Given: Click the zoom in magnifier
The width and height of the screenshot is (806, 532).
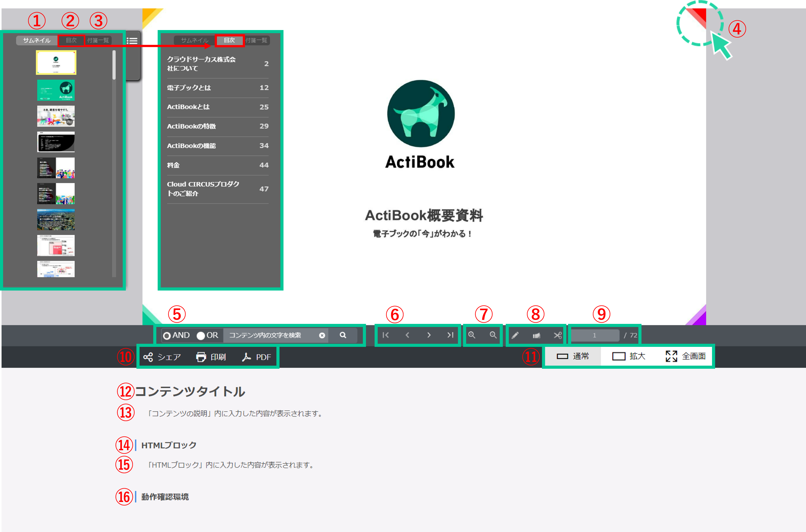Looking at the screenshot, I should [472, 335].
